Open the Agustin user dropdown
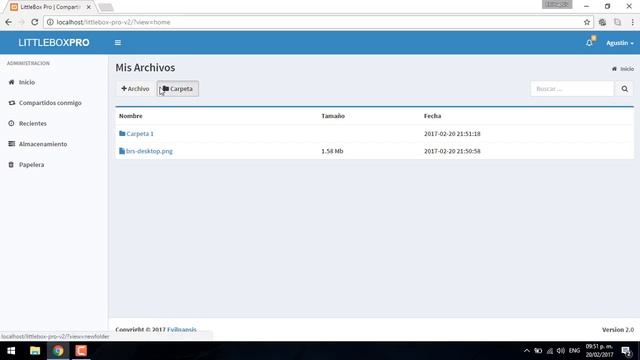Viewport: 640px width, 360px height. pos(620,43)
